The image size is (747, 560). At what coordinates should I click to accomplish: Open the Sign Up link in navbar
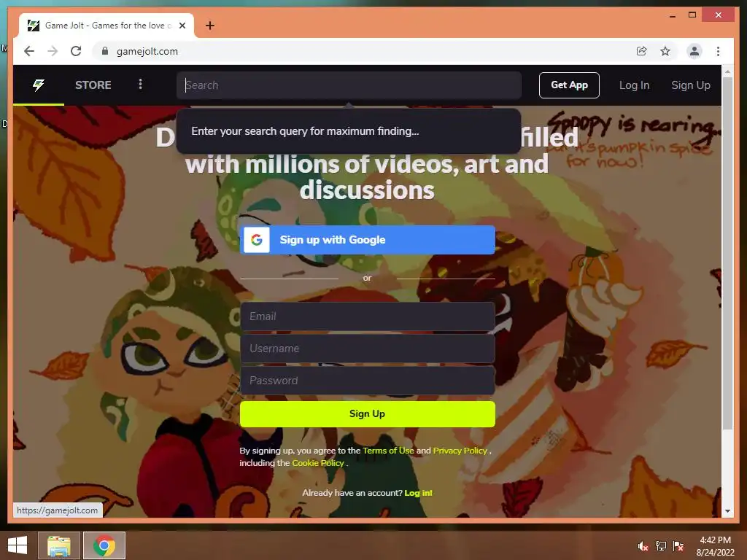pos(690,85)
